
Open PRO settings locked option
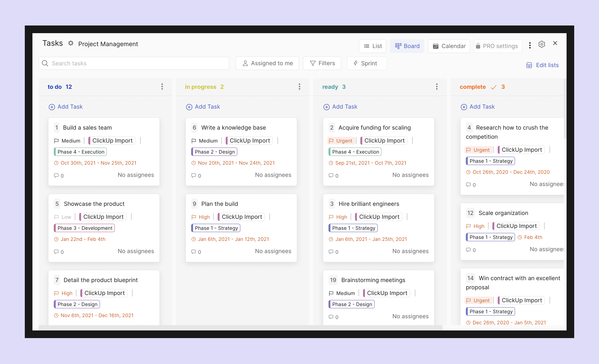(498, 46)
